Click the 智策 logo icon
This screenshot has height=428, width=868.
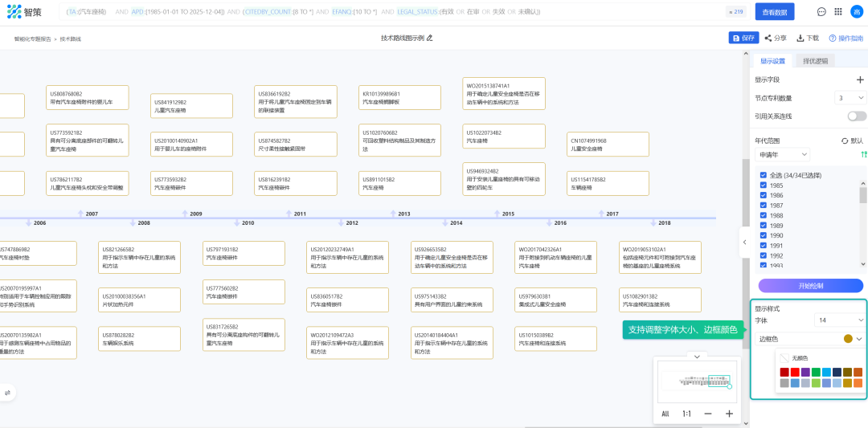[14, 11]
